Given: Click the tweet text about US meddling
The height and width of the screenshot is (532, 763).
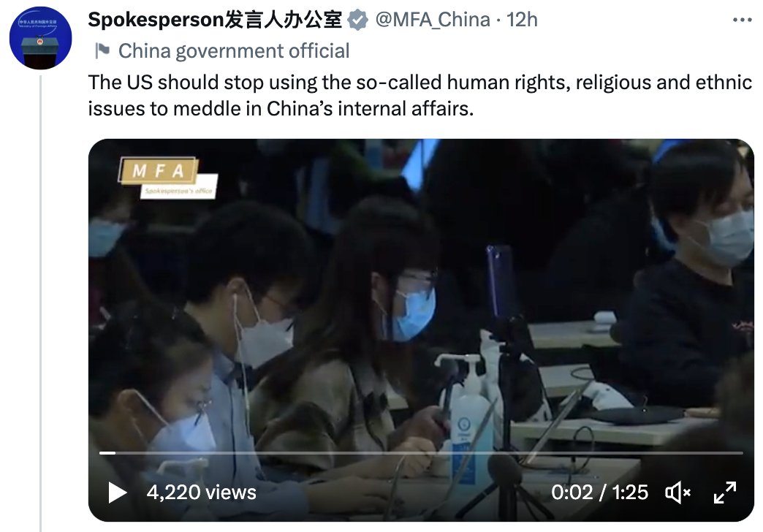Looking at the screenshot, I should coord(420,96).
